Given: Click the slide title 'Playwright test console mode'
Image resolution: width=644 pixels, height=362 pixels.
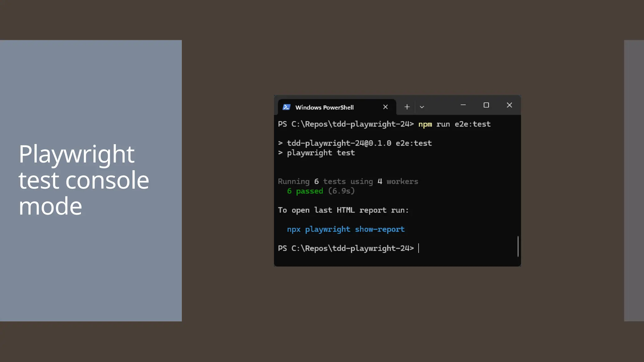Looking at the screenshot, I should (x=83, y=180).
